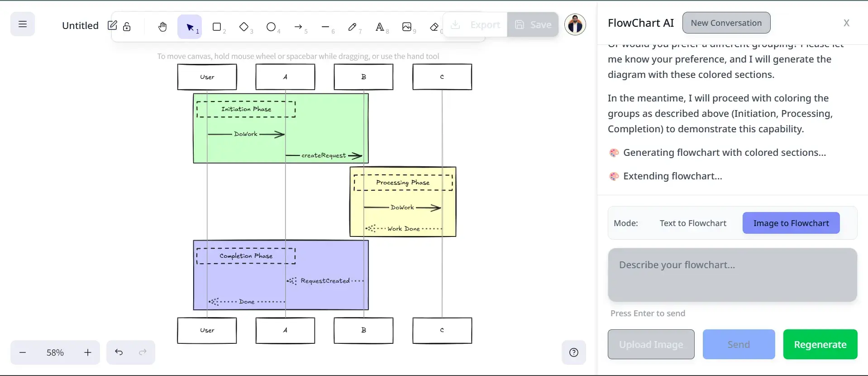The width and height of the screenshot is (868, 376).
Task: Open the user profile avatar menu
Action: click(575, 24)
